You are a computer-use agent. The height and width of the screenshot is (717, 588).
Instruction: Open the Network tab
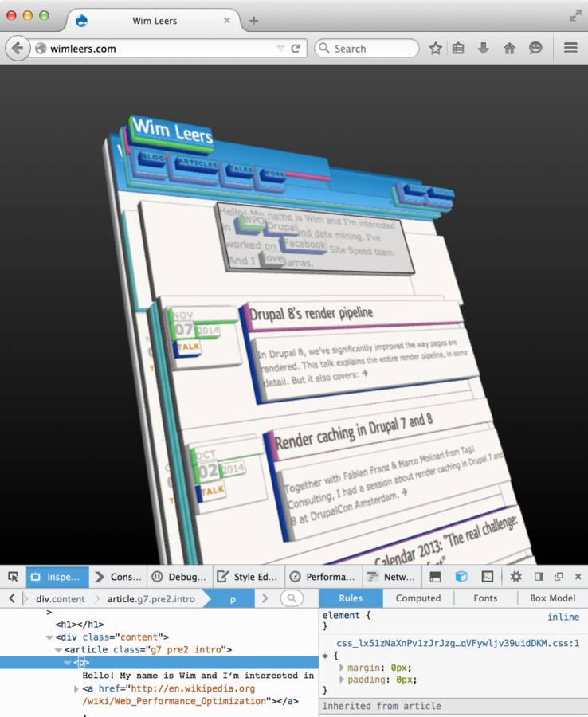(x=391, y=577)
